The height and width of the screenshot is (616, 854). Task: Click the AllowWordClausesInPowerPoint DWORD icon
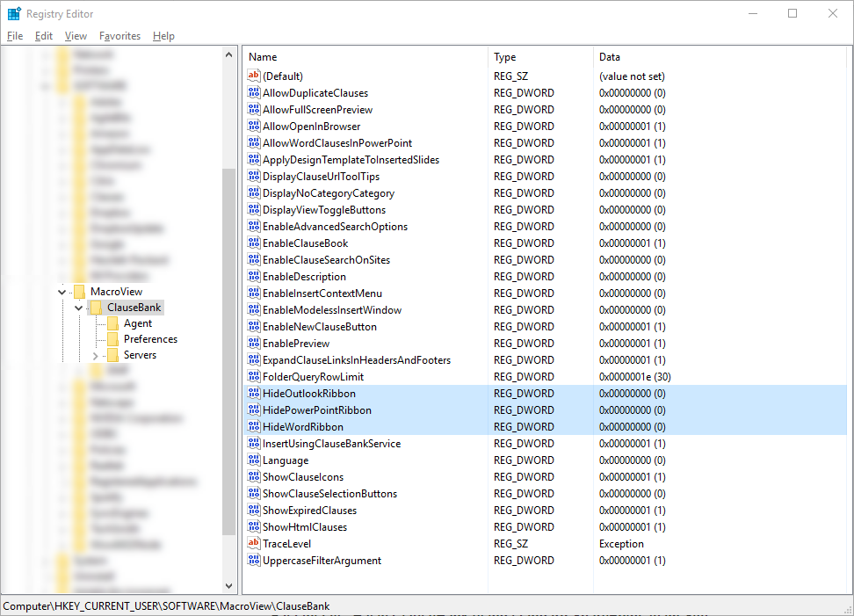(253, 142)
